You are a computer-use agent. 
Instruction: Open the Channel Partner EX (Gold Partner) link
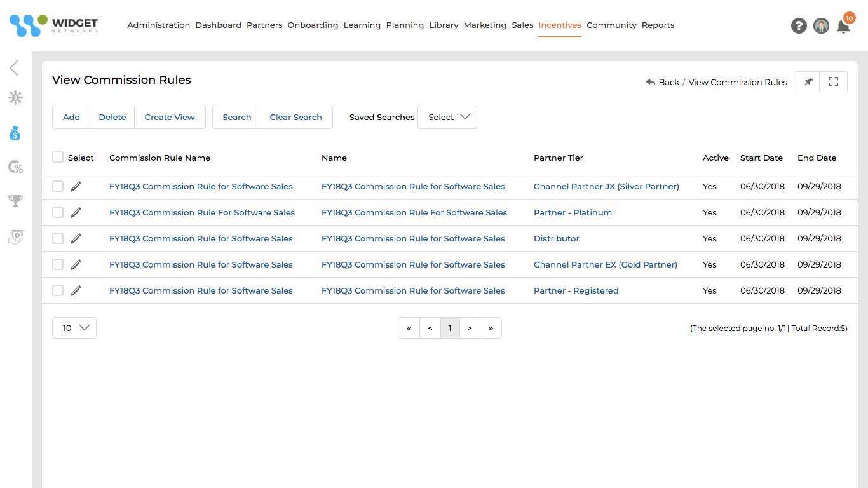[x=605, y=264]
